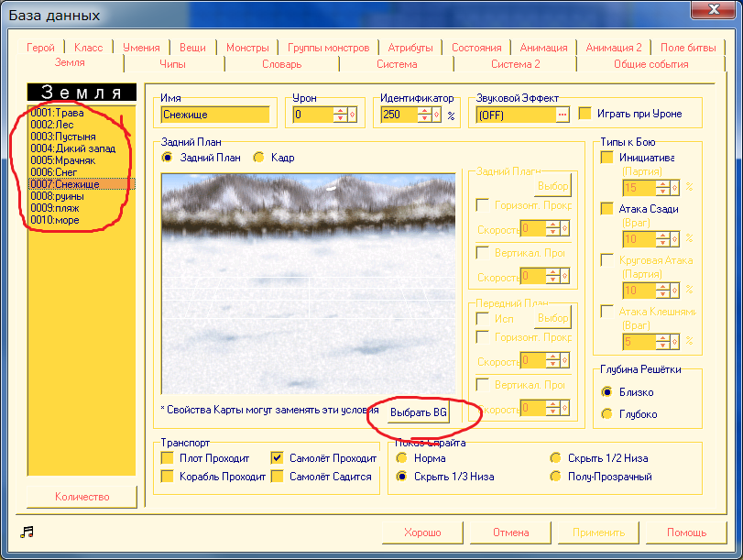Screen dimensions: 743x560
Task: Select 0004:Дикий запад in the terrain list
Action: (73, 148)
